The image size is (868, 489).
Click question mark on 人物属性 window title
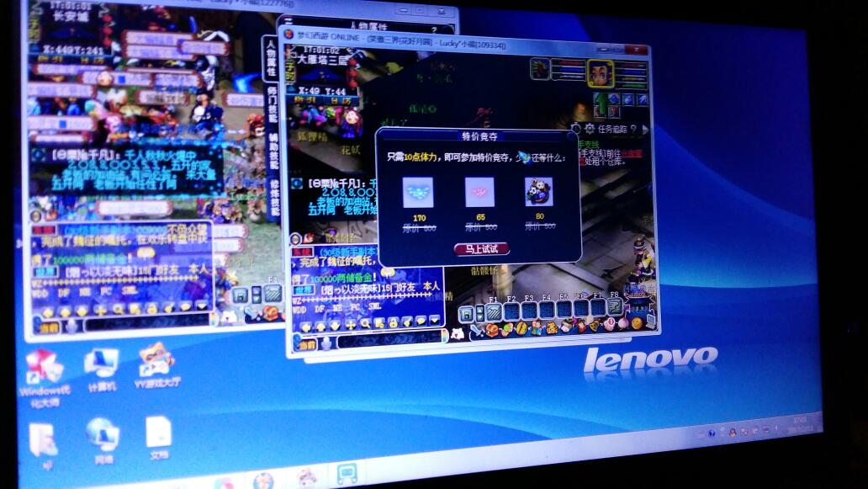(434, 30)
